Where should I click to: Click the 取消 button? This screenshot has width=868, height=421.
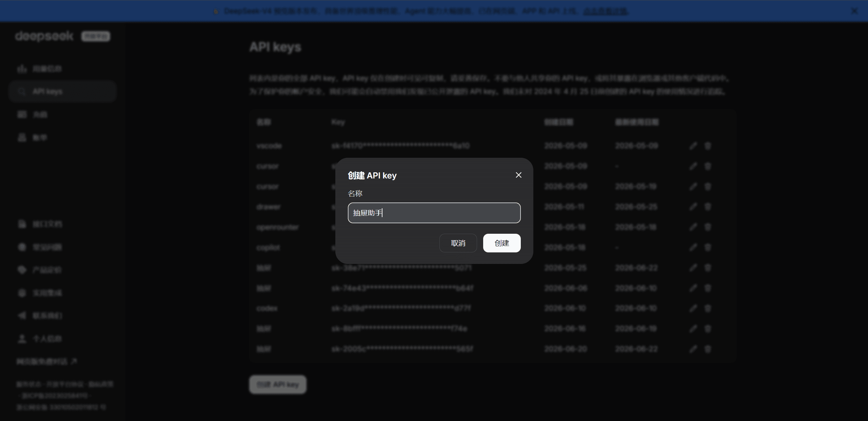[458, 243]
